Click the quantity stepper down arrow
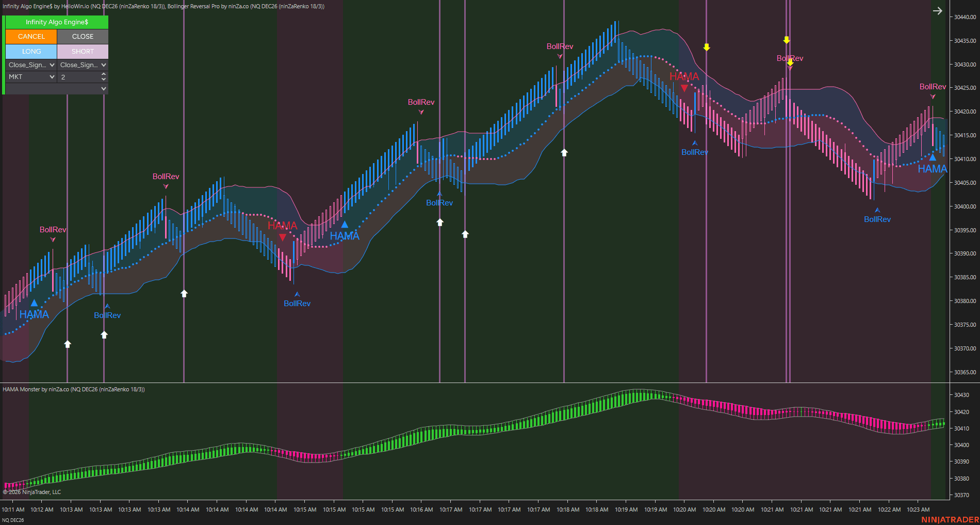 [104, 79]
